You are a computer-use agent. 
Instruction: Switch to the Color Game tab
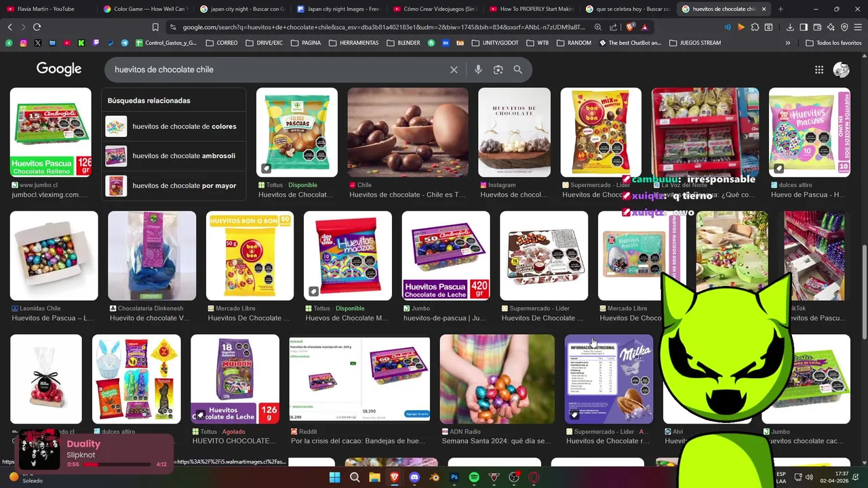(x=144, y=9)
